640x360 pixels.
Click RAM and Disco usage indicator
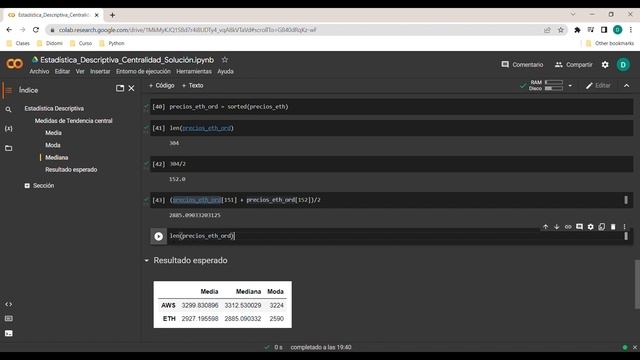tap(546, 85)
